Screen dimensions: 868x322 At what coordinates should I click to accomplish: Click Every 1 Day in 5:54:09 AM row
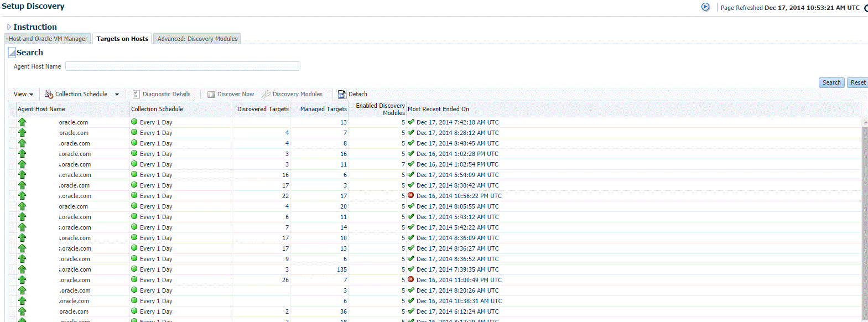coord(156,175)
